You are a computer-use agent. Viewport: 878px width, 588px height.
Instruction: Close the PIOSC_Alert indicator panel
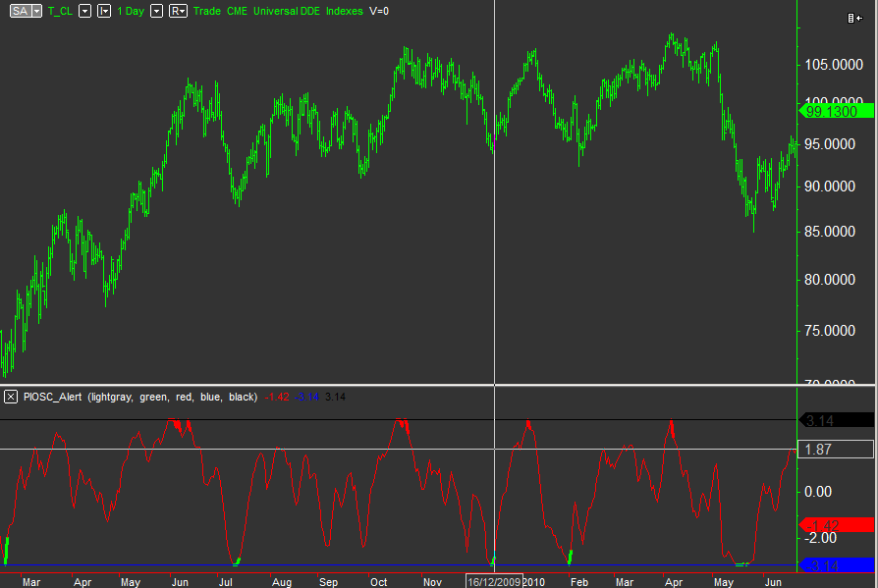[x=11, y=397]
